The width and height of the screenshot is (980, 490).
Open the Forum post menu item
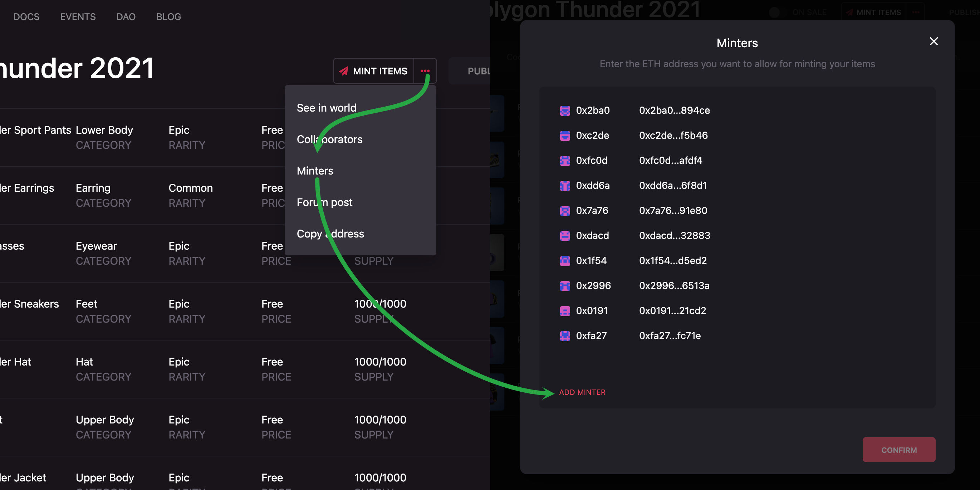[x=324, y=202]
